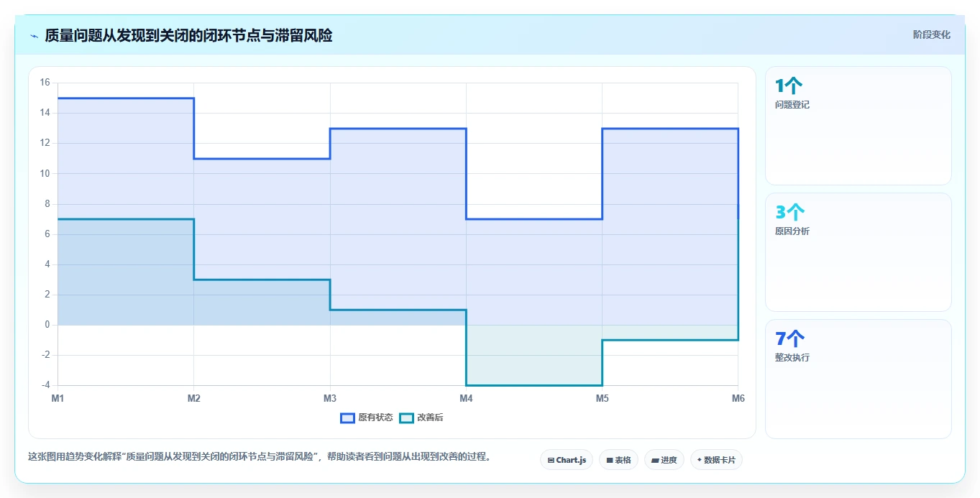Click the M3 x-axis label
This screenshot has width=980, height=498.
point(330,398)
